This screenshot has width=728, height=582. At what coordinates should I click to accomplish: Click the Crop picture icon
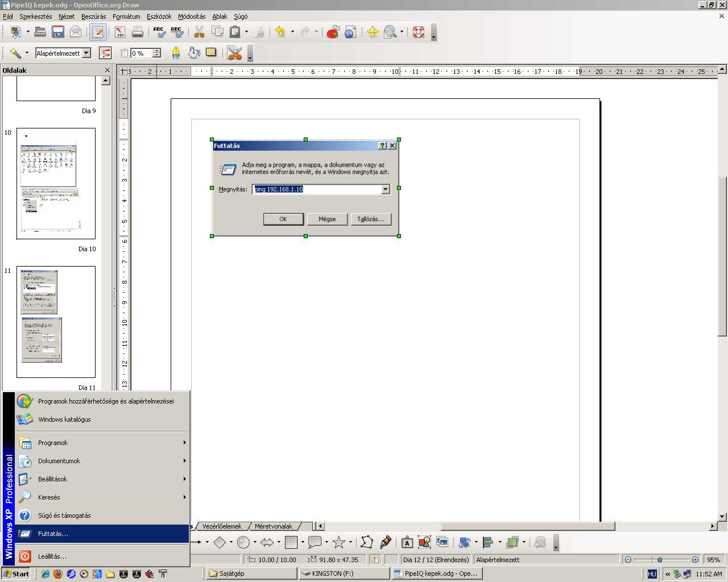click(234, 53)
